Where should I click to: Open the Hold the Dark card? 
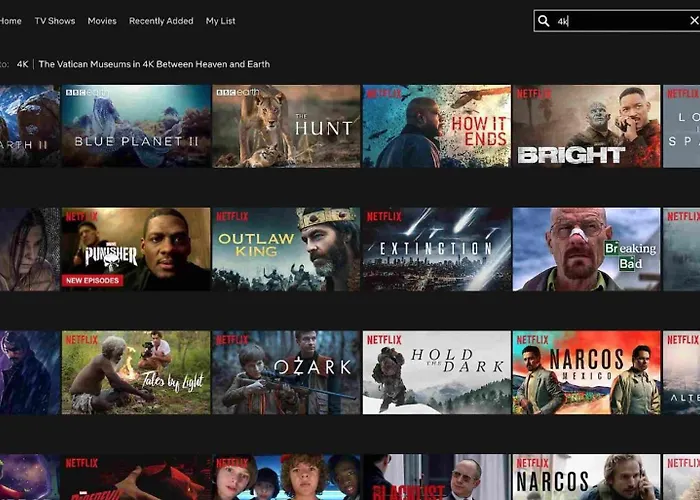pyautogui.click(x=437, y=372)
